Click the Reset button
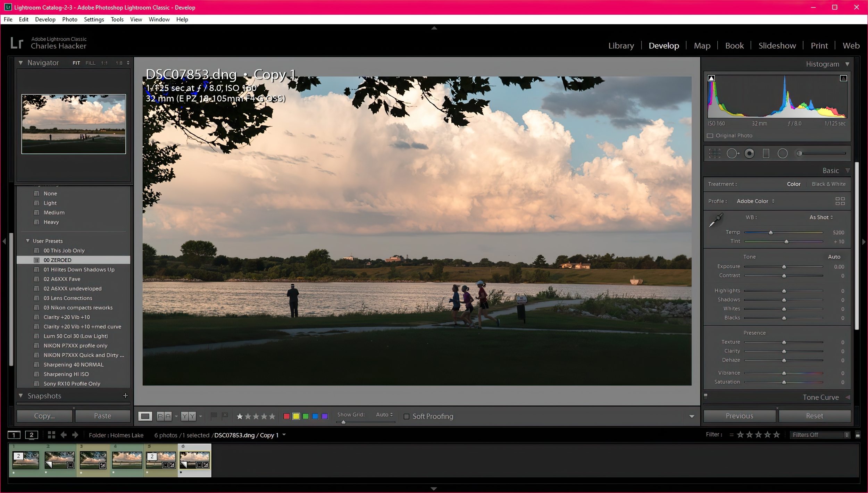The height and width of the screenshot is (493, 868). pos(814,416)
